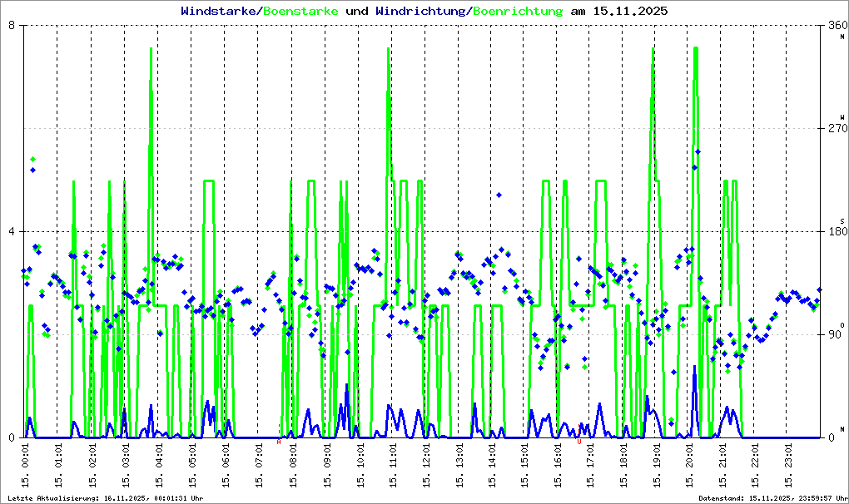Click the O compass label at 90
Screen dimensions: 849x504
tap(842, 324)
